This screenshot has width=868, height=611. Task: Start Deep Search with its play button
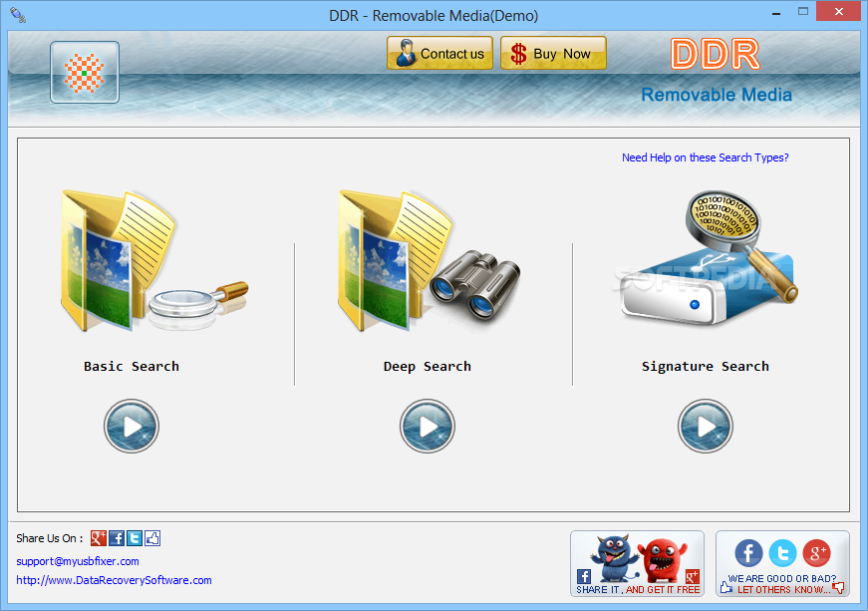[x=428, y=427]
